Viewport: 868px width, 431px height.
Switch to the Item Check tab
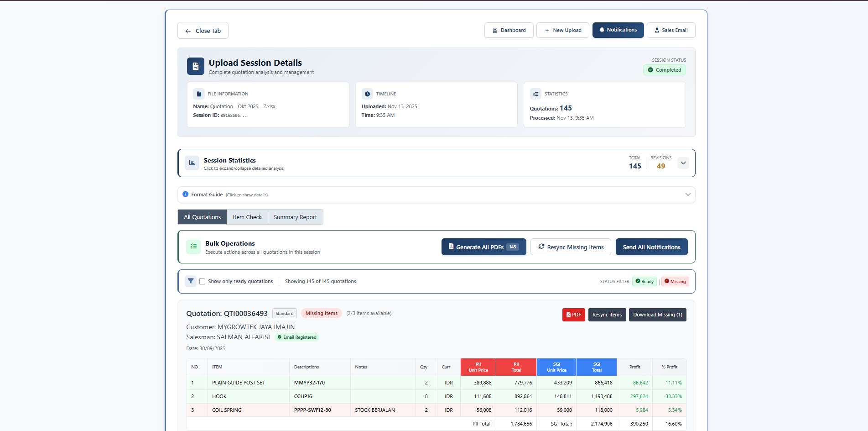tap(247, 217)
